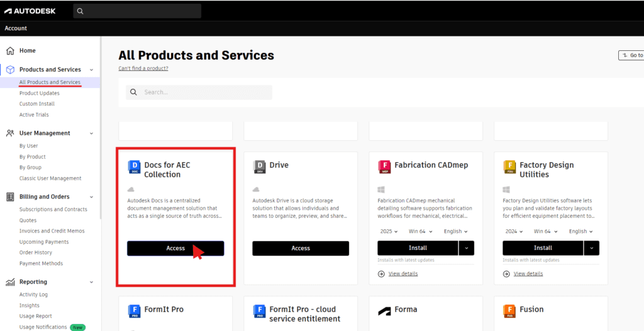The width and height of the screenshot is (644, 331).
Task: Open the 2024 version dropdown for Factory Design Utilities
Action: click(x=514, y=231)
